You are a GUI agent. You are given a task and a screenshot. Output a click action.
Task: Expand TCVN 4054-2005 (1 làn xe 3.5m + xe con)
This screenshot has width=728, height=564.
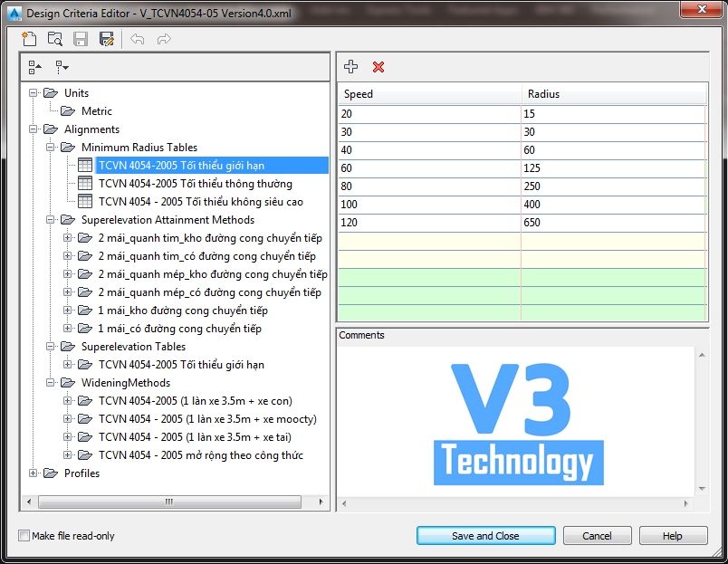pos(67,401)
